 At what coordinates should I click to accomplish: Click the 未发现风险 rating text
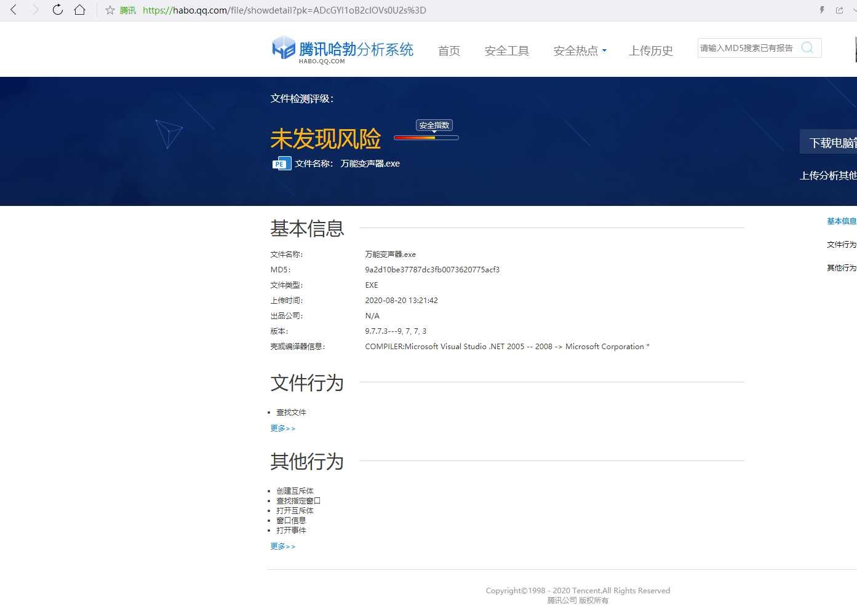(x=326, y=139)
